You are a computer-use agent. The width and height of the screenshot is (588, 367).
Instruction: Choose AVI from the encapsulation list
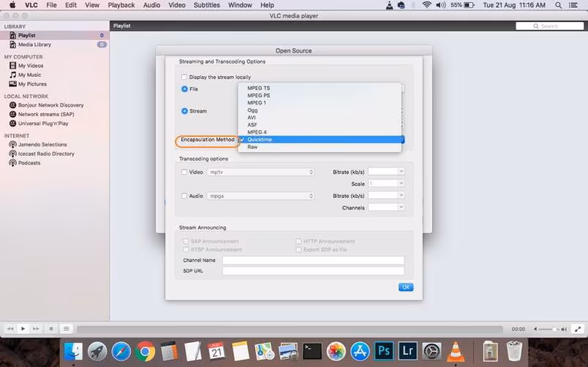(x=320, y=117)
